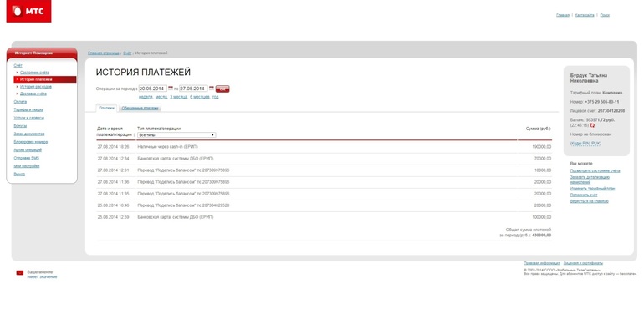Screen dimensions: 644x319
Task: Sort by date column arrow
Action: click(x=135, y=135)
